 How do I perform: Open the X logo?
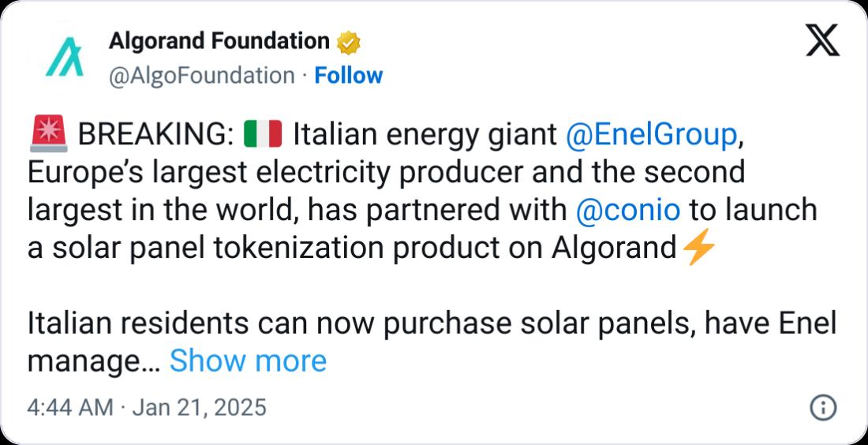(x=822, y=42)
